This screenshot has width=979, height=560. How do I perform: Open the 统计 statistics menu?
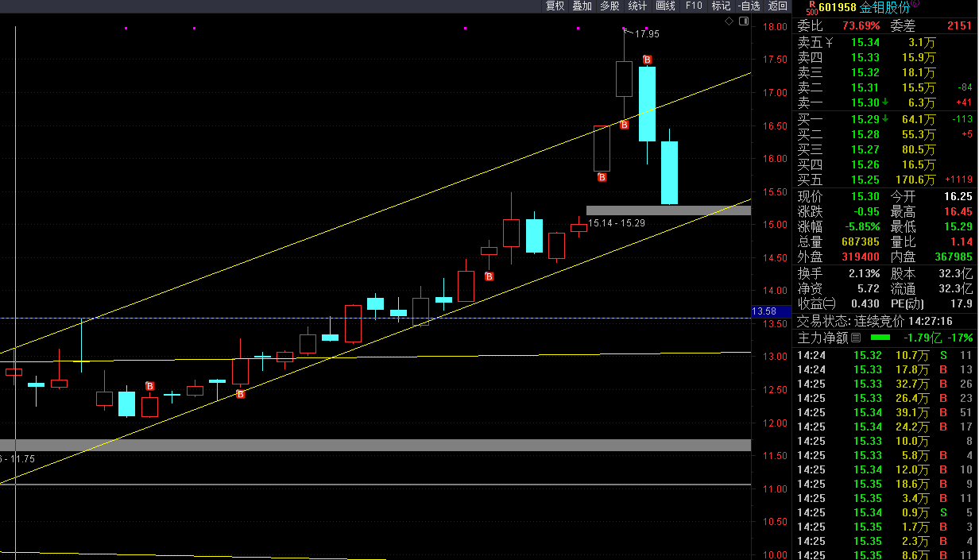coord(637,6)
